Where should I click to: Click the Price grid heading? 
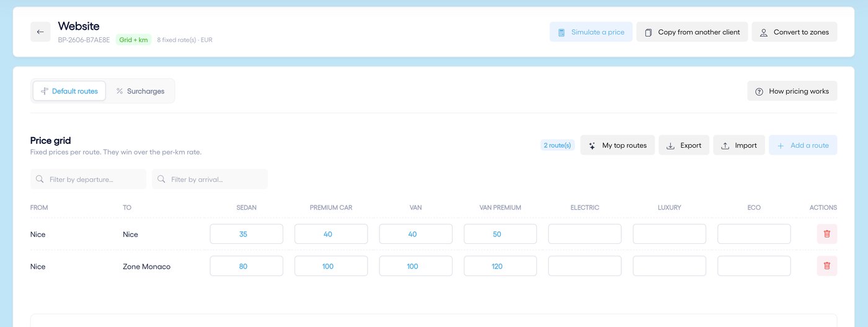tap(51, 141)
